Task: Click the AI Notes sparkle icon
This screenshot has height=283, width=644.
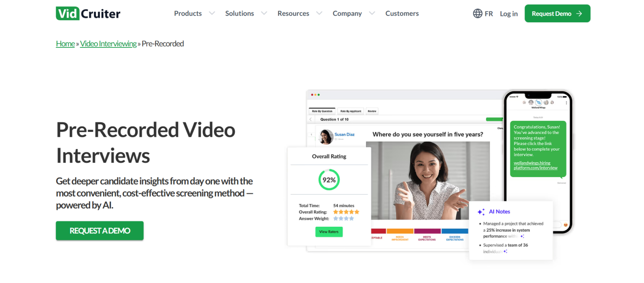Action: click(481, 212)
